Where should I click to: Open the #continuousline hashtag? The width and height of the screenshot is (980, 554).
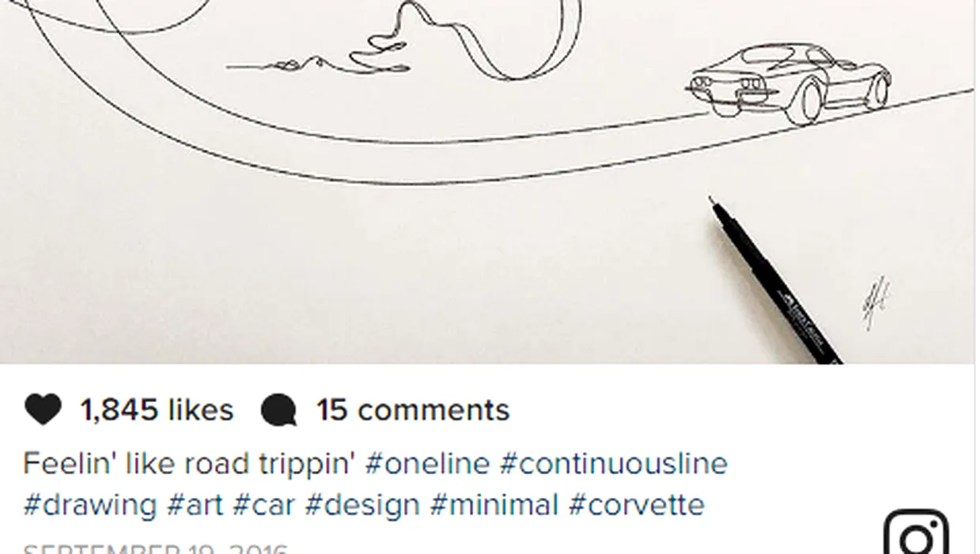tap(613, 463)
